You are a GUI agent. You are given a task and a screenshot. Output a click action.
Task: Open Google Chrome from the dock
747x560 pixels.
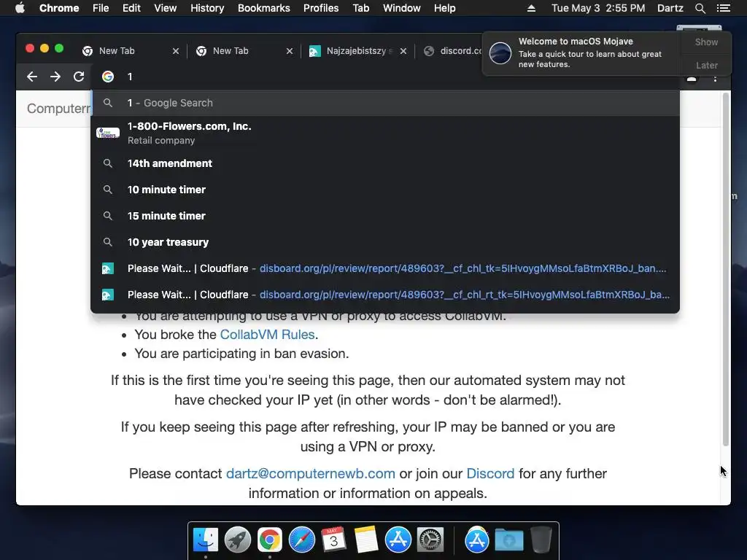[270, 540]
